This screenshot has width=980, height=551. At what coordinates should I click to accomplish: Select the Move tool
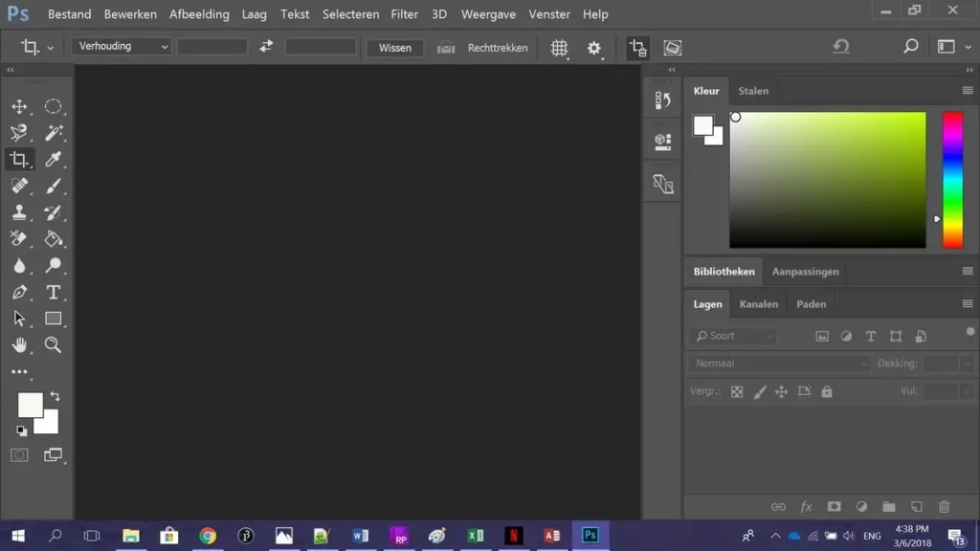(19, 107)
